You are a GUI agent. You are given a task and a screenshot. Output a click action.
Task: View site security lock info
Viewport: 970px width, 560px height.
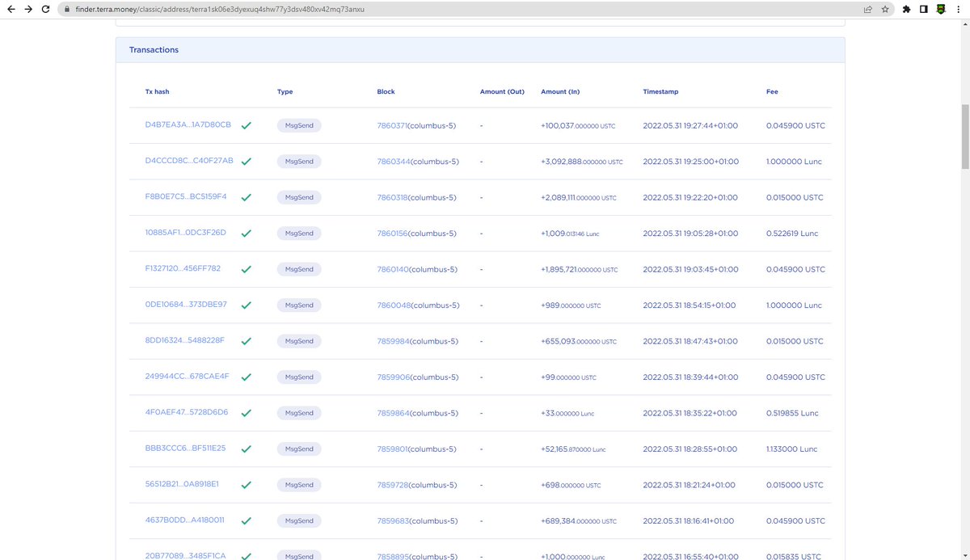coord(69,10)
